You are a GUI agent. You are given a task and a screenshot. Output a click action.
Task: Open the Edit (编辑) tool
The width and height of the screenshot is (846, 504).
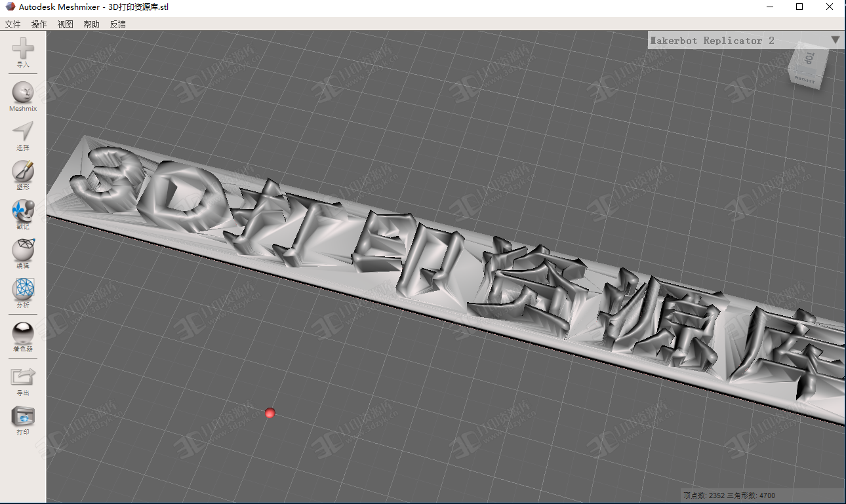point(23,250)
